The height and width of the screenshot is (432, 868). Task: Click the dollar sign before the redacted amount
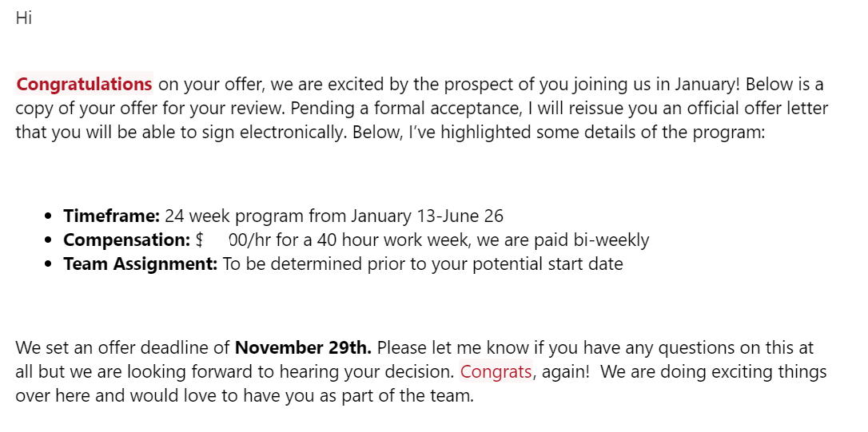(201, 240)
